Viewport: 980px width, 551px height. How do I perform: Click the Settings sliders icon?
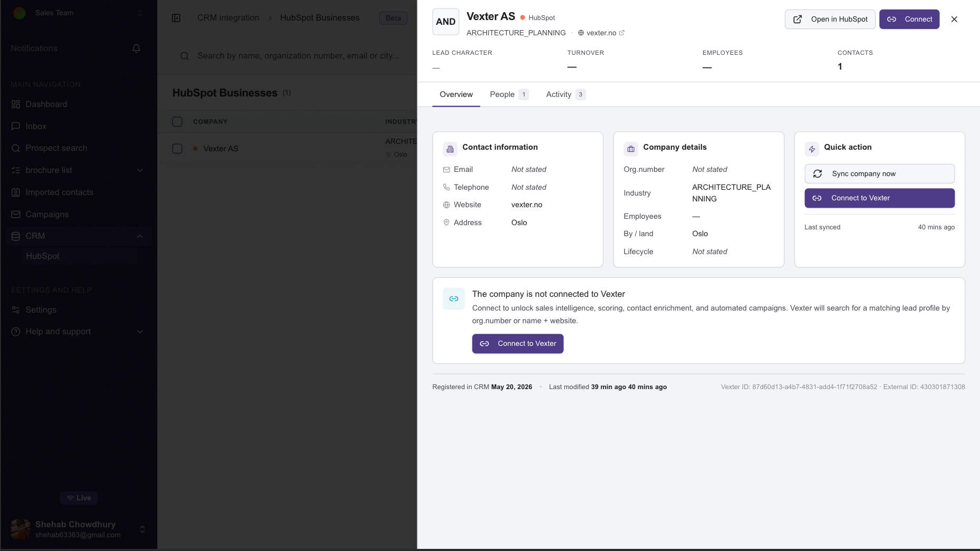click(16, 310)
